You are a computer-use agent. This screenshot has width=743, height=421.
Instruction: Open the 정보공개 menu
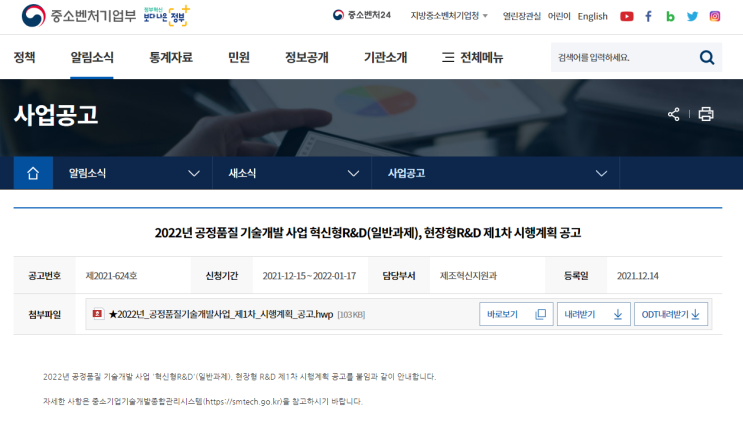(307, 57)
